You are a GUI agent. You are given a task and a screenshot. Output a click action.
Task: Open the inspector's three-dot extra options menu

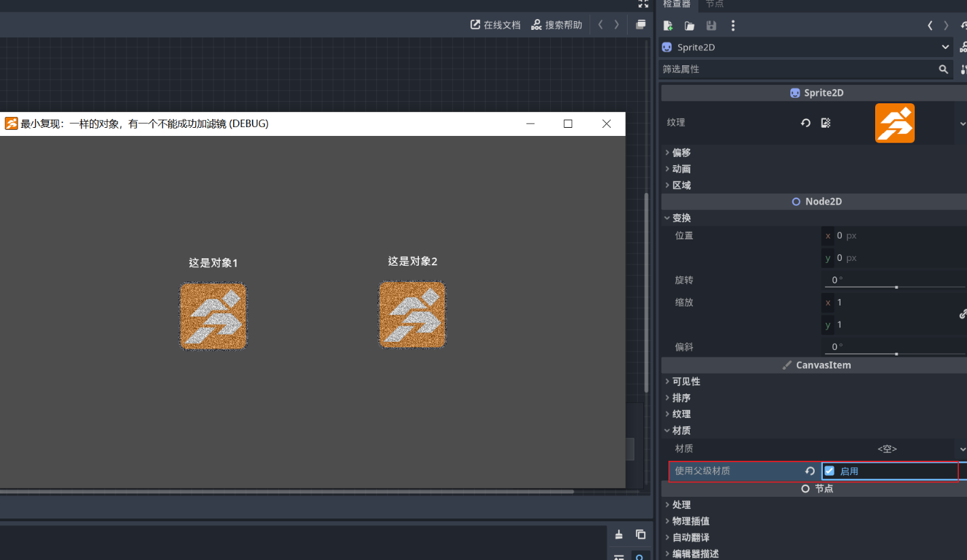[732, 26]
